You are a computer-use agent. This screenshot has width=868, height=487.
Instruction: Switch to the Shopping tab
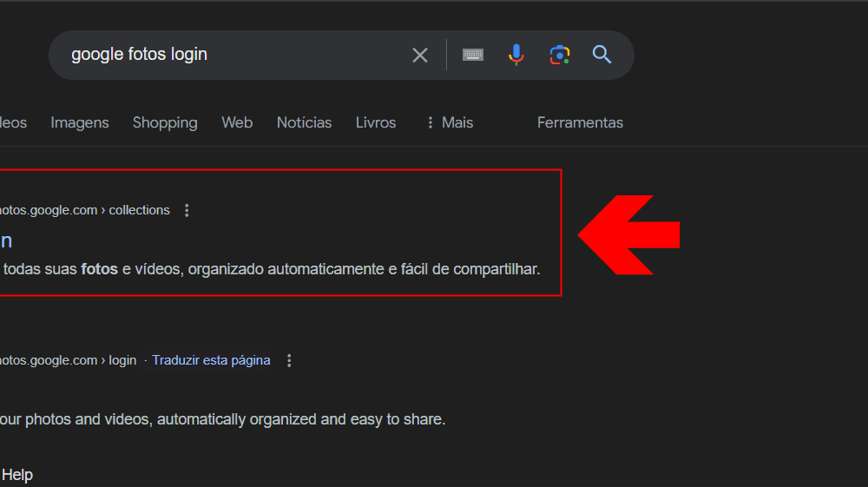click(x=165, y=122)
